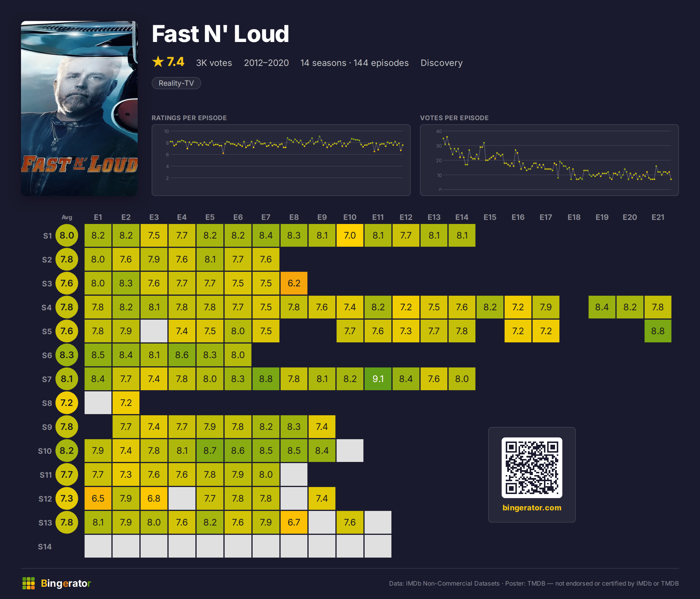Click the S12 E1 6.5 rating cell
The height and width of the screenshot is (599, 700).
pos(98,498)
